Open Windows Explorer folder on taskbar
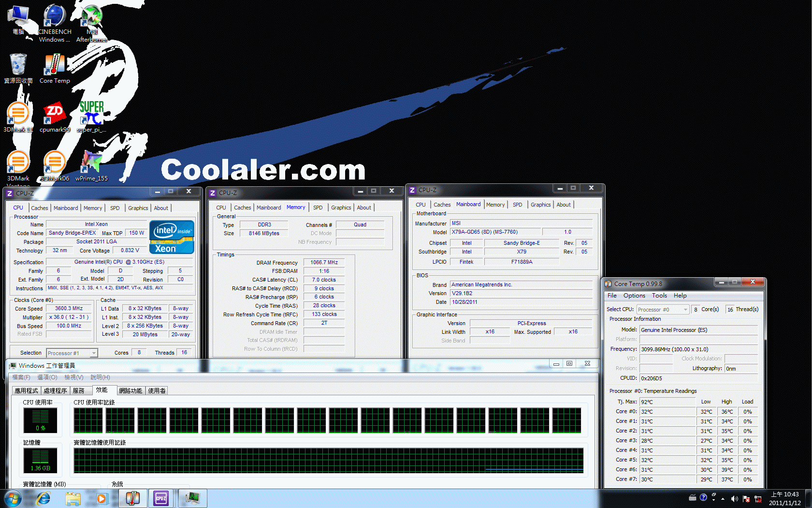Image resolution: width=812 pixels, height=508 pixels. pos(73,498)
